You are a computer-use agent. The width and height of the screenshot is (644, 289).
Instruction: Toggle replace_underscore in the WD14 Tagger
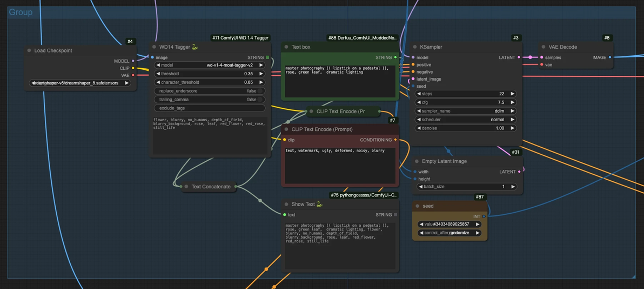[210, 91]
